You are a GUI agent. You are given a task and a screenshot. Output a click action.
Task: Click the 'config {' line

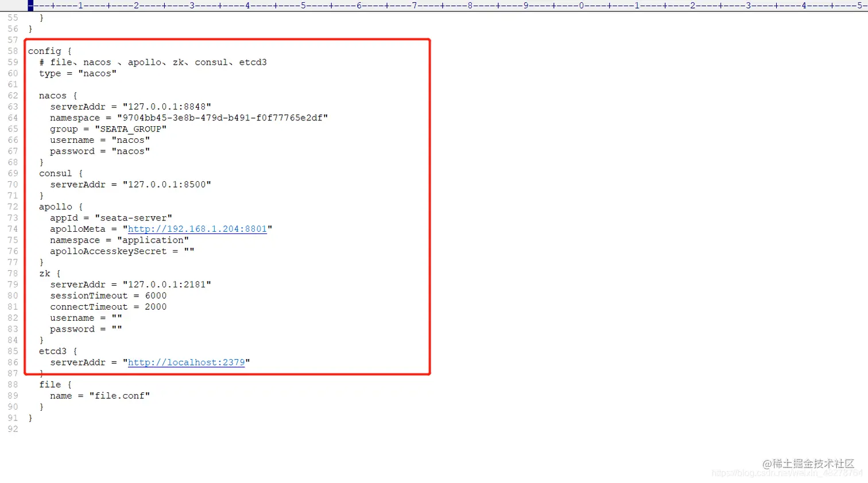coord(50,51)
